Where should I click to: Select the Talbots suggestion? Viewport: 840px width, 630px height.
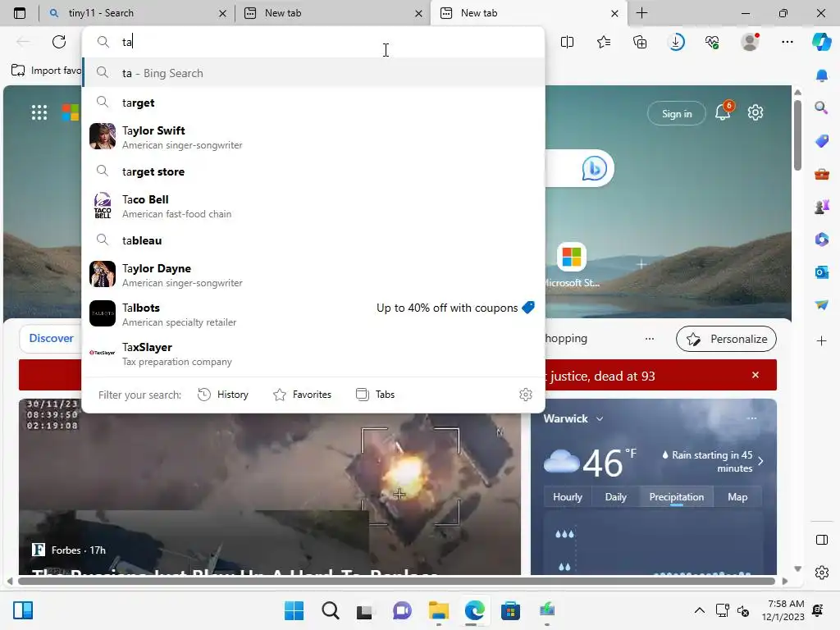tap(313, 314)
